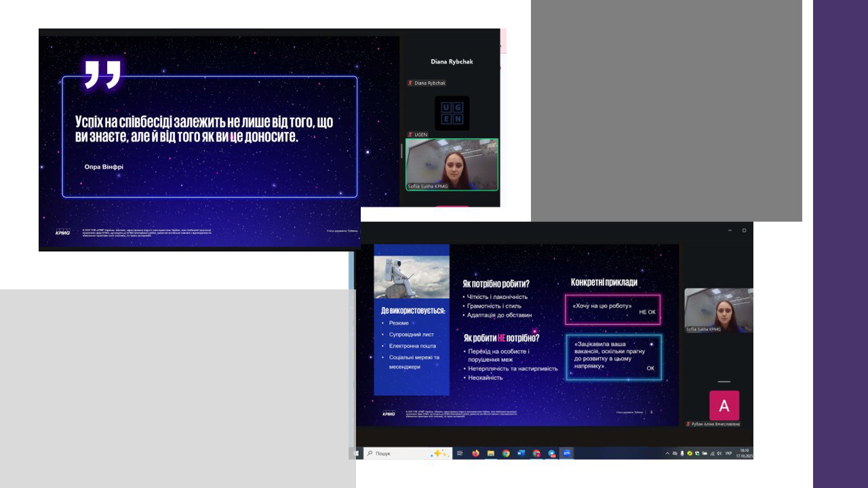
Task: Switch the УКР keyboard language indicator
Action: [x=728, y=453]
